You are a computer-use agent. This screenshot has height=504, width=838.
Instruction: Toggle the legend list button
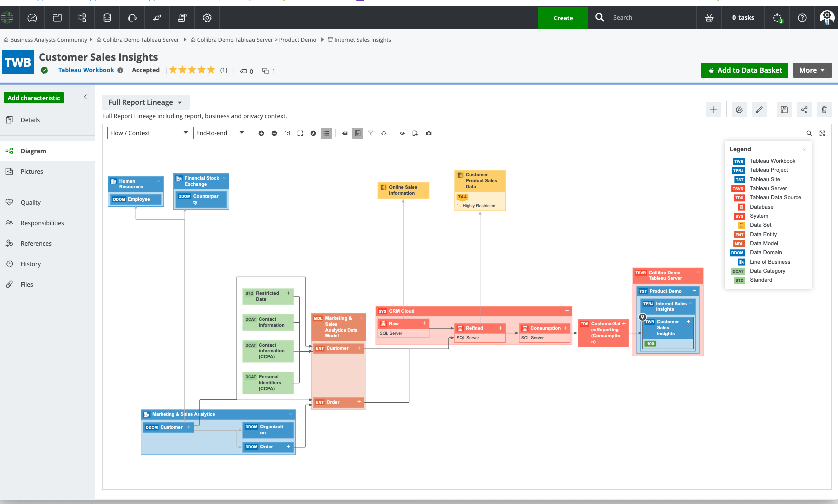(x=326, y=133)
